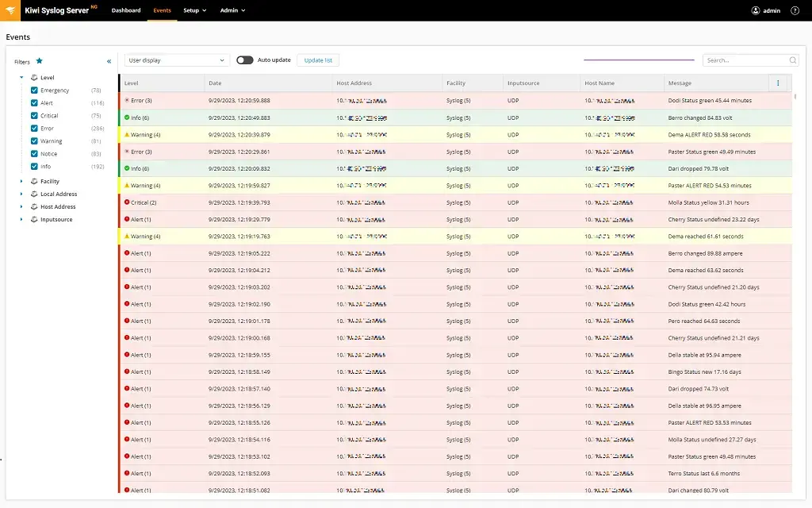Open the help question mark icon
The width and height of the screenshot is (812, 508).
tap(795, 10)
